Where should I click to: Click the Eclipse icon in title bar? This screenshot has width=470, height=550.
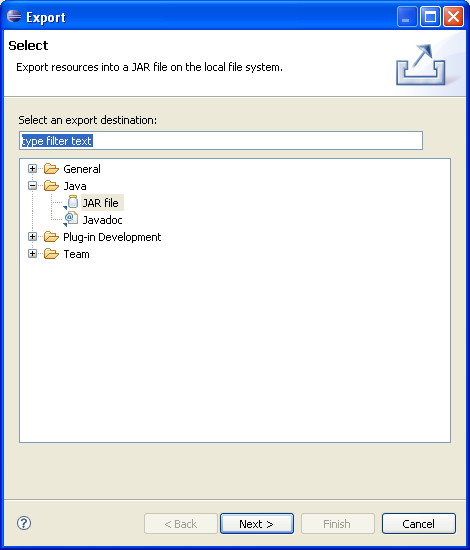[14, 16]
